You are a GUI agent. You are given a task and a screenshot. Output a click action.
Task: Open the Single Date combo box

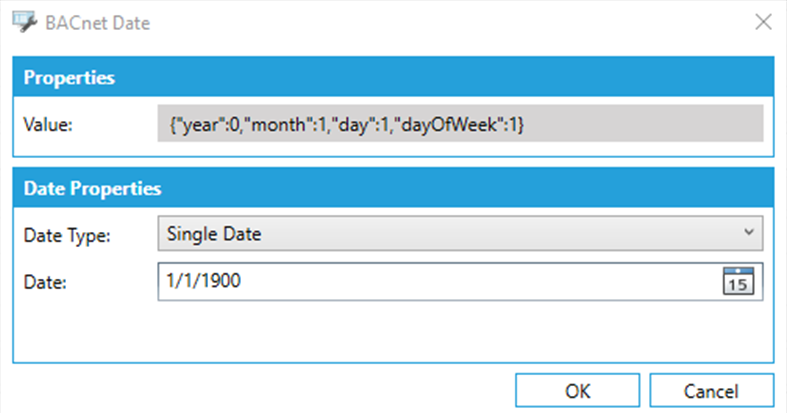pyautogui.click(x=450, y=233)
